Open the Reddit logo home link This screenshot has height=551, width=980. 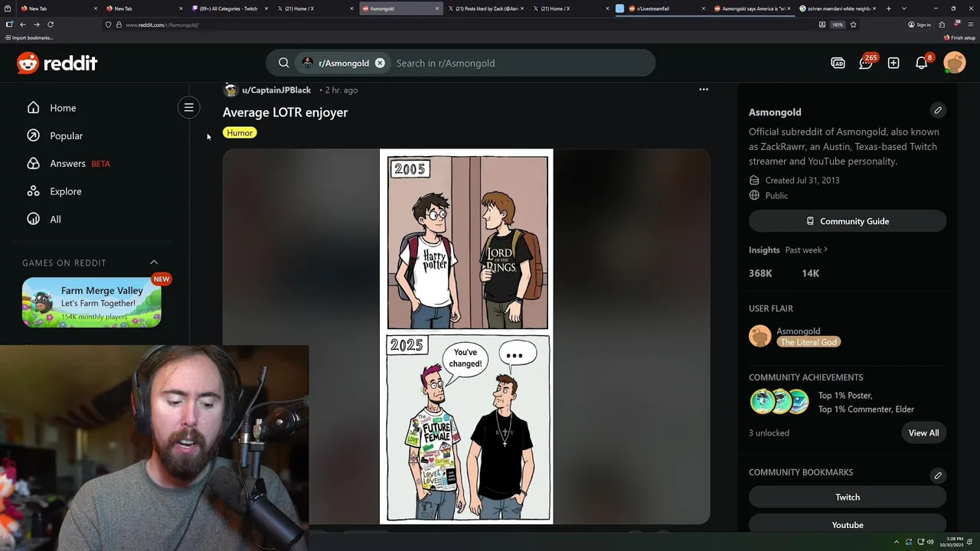coord(57,63)
